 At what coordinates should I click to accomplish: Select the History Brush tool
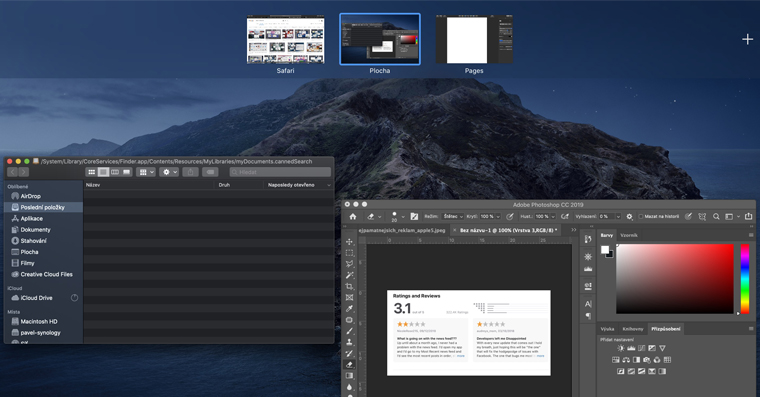click(x=349, y=353)
